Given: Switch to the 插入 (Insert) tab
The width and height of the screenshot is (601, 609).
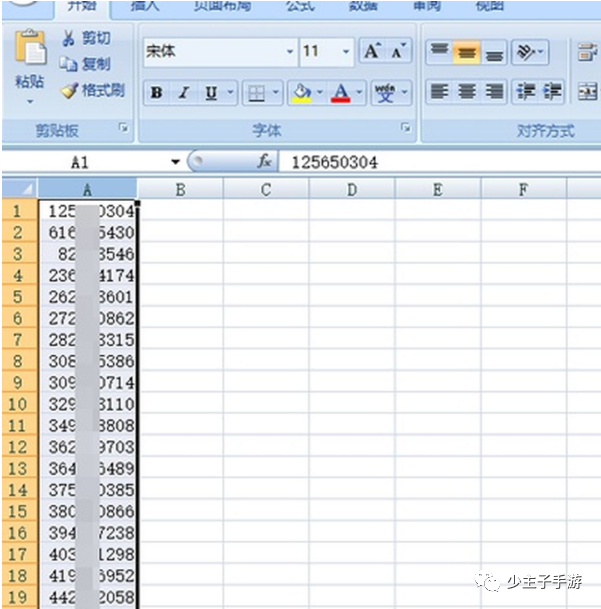Looking at the screenshot, I should (x=145, y=6).
